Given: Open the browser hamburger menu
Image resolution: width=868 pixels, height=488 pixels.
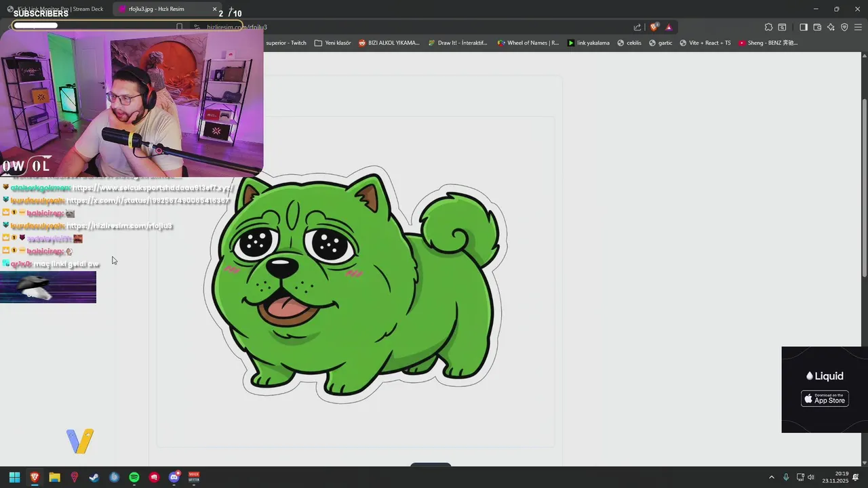Looking at the screenshot, I should click(858, 27).
